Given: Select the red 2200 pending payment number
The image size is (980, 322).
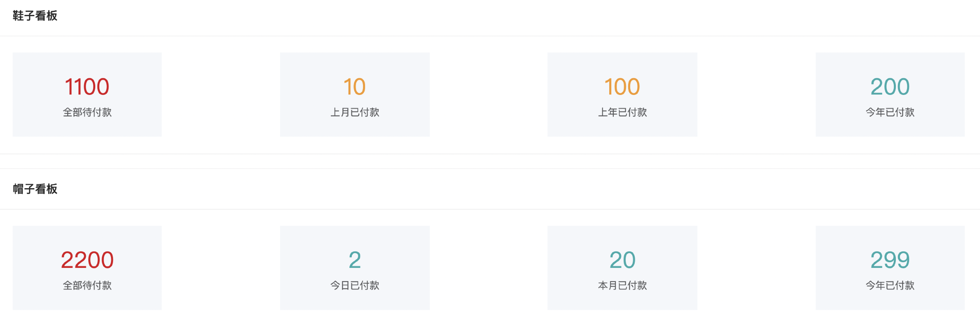Looking at the screenshot, I should [87, 260].
